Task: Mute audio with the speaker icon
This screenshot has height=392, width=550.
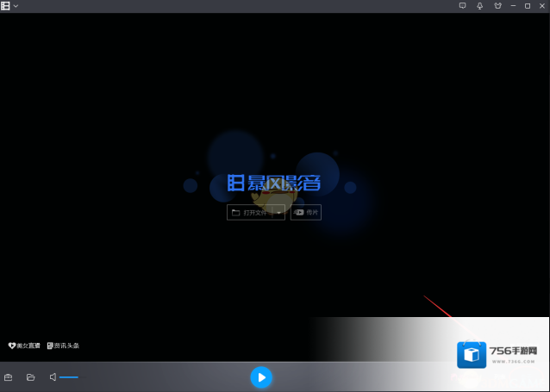Action: (53, 377)
